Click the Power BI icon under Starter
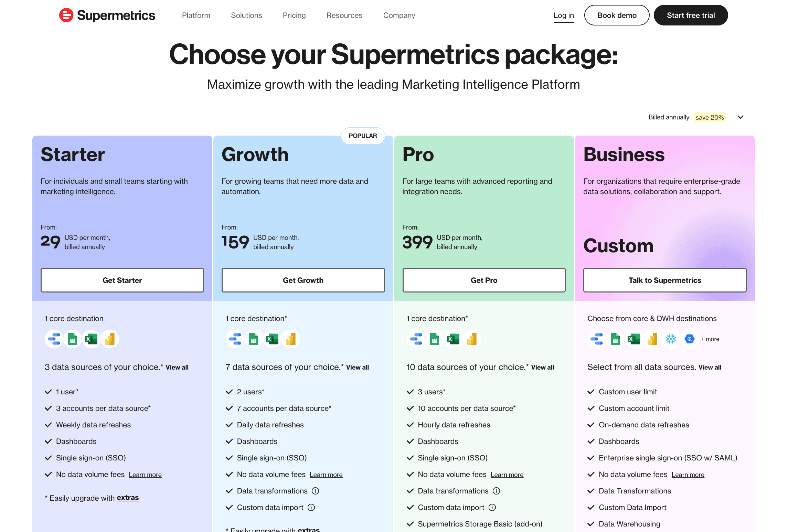 point(110,339)
